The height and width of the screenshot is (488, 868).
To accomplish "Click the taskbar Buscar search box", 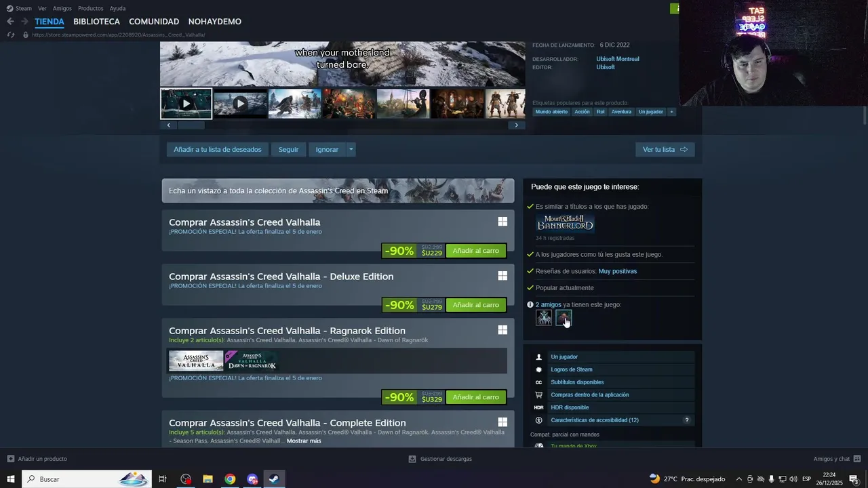I will [87, 479].
